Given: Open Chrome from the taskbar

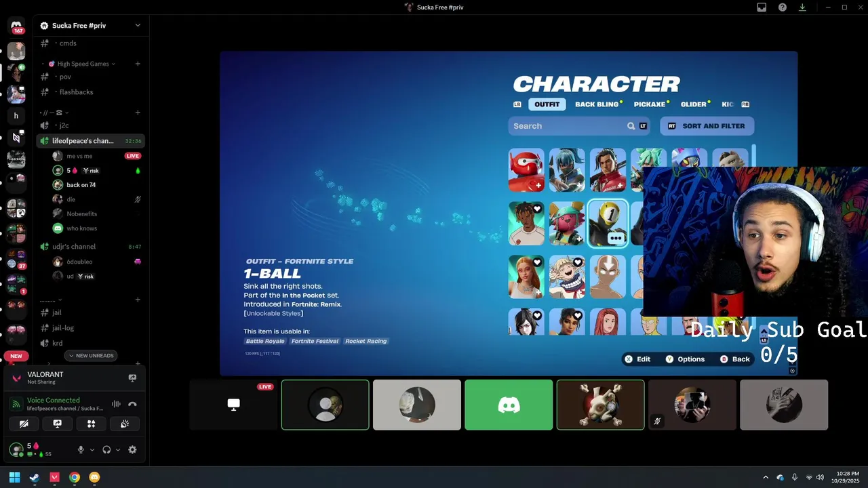Looking at the screenshot, I should click(x=75, y=477).
